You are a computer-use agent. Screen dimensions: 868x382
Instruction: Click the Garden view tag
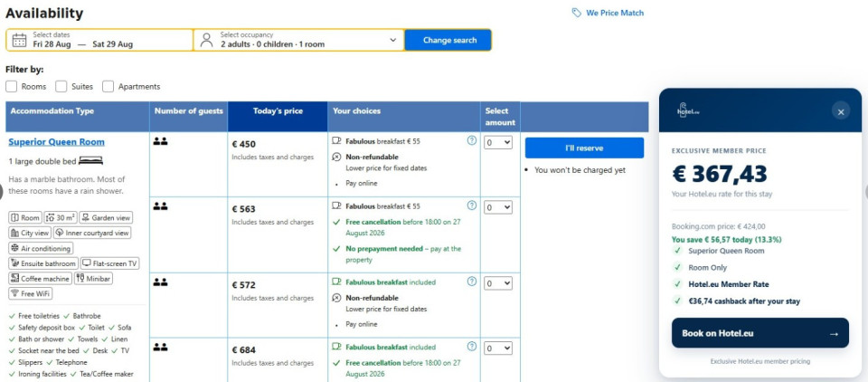106,218
